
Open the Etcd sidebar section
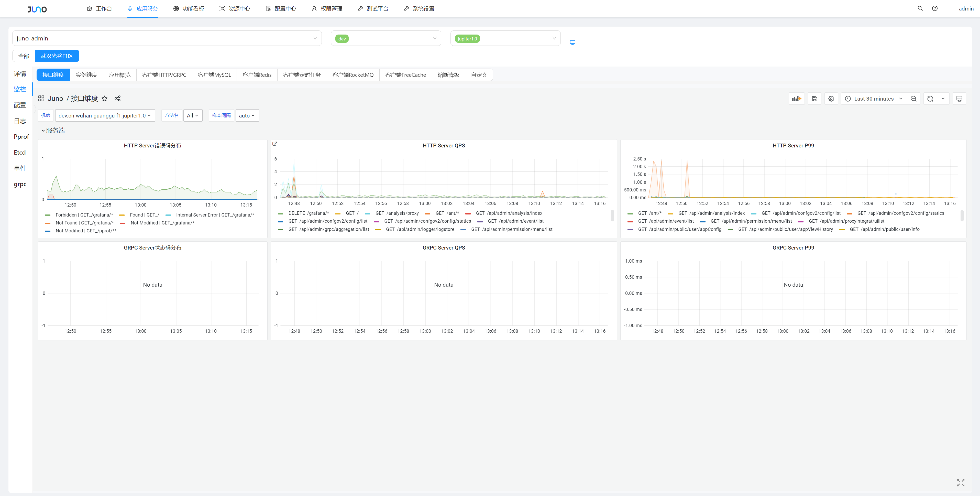[20, 153]
